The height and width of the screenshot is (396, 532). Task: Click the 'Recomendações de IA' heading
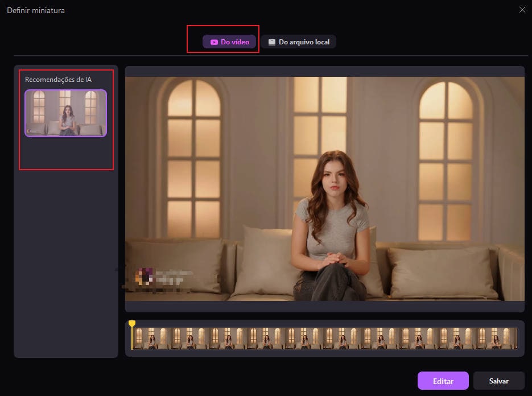coord(59,80)
